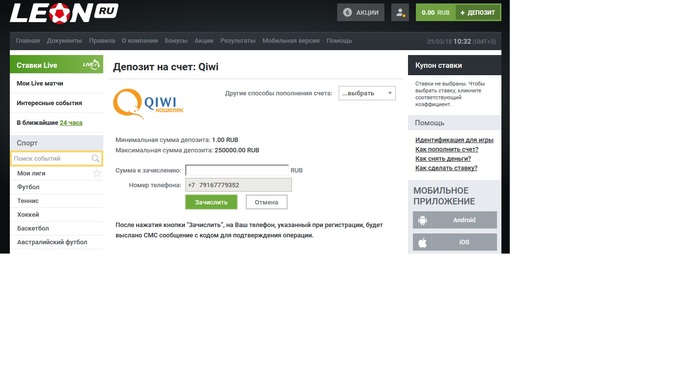The image size is (700, 373).
Task: Click the Купон ставки header
Action: [454, 65]
